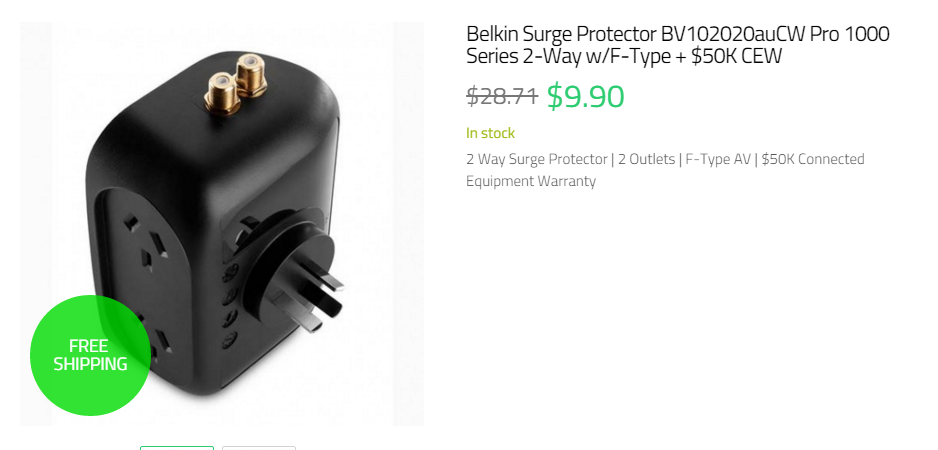Click the green $9.90 sale price

(586, 96)
